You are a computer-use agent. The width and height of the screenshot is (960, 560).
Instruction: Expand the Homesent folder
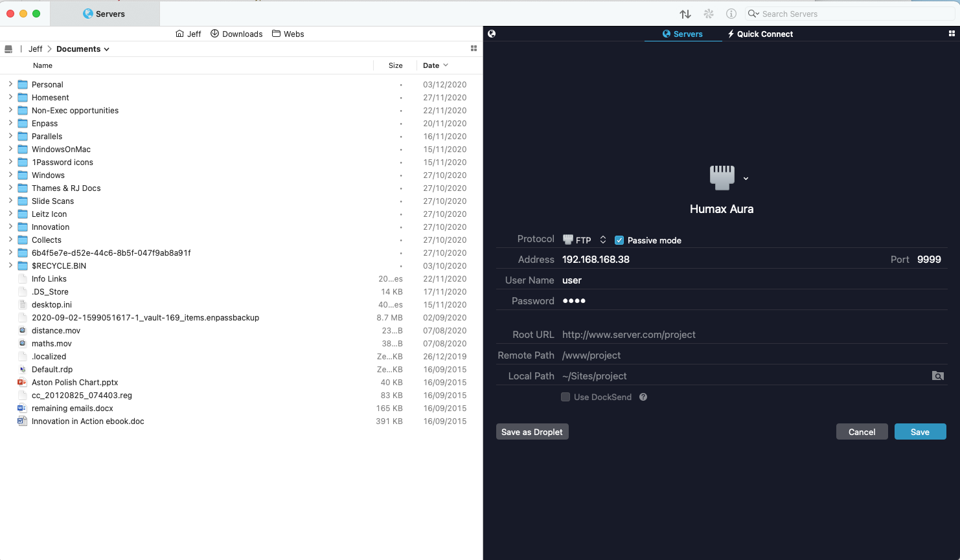[10, 97]
